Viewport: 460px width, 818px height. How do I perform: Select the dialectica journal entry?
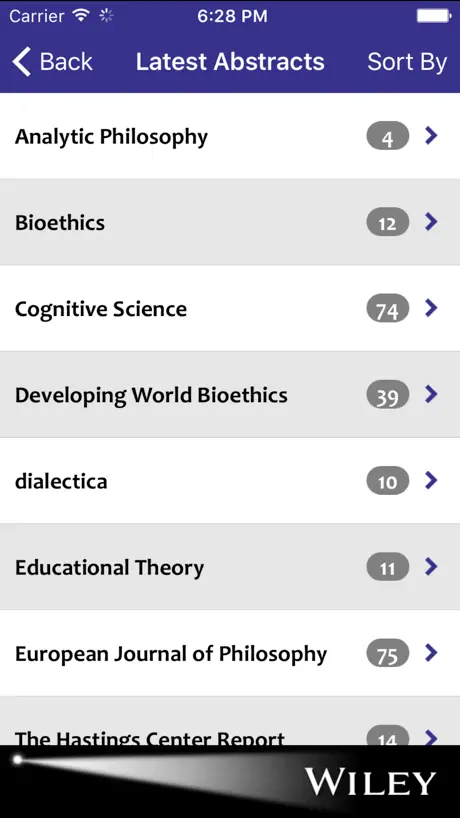point(230,480)
